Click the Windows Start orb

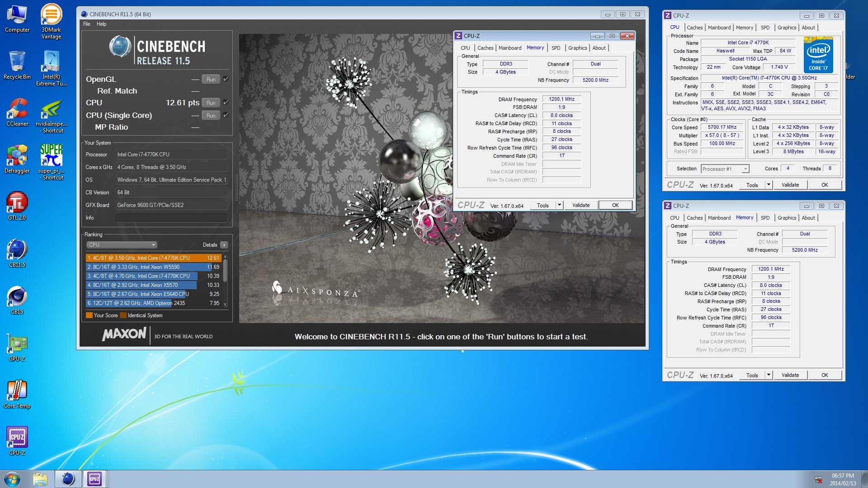(12, 479)
